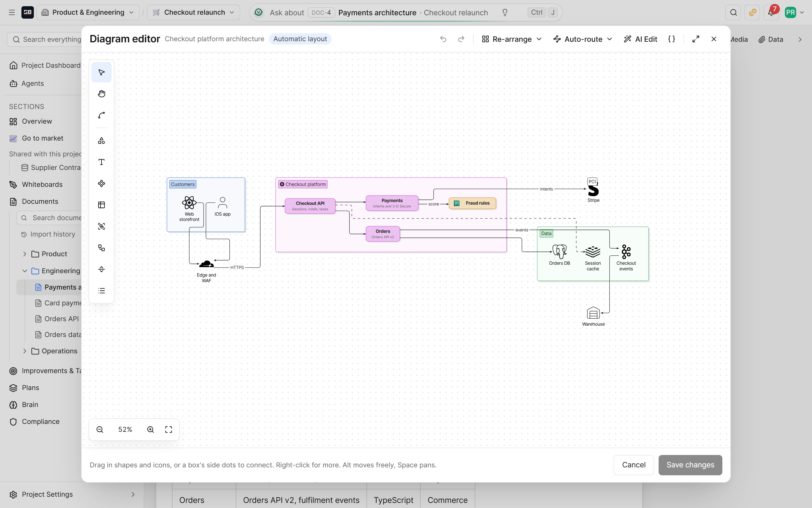The height and width of the screenshot is (508, 812).
Task: Undo the last diagram change
Action: [443, 39]
